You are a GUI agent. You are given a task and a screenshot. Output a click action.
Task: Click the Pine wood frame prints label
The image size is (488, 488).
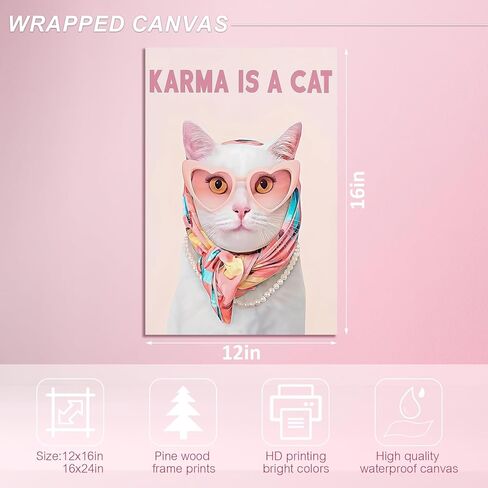184,462
